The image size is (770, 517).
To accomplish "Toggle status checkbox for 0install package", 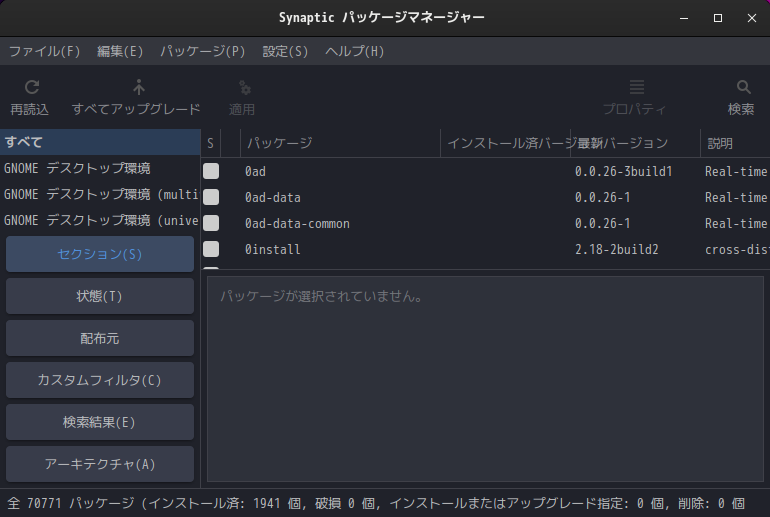I will pyautogui.click(x=211, y=249).
